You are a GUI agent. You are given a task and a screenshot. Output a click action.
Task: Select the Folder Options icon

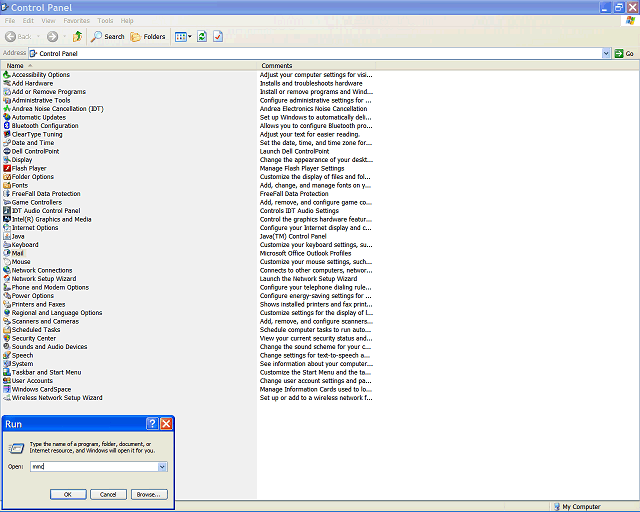(7, 177)
